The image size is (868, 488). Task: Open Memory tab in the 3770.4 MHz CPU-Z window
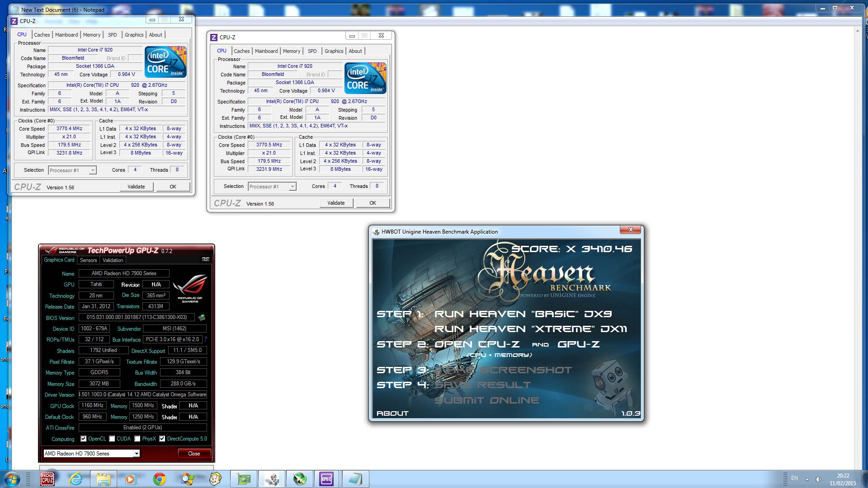click(x=92, y=35)
